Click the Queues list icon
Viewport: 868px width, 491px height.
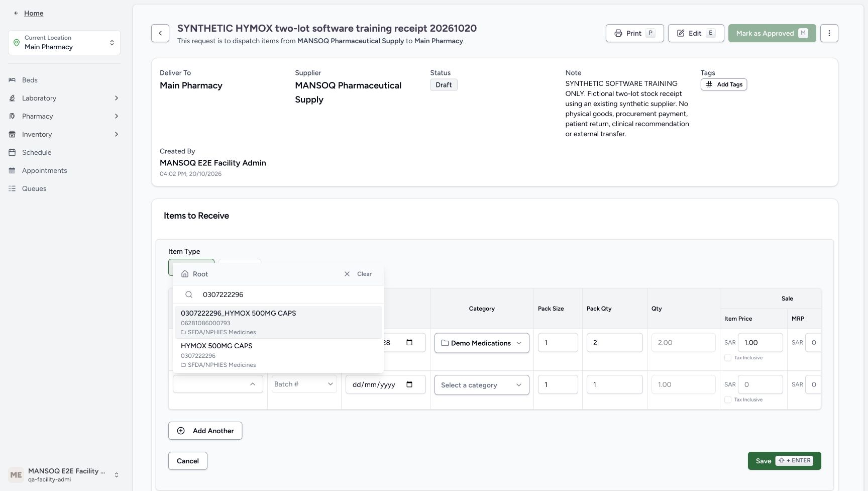click(12, 188)
